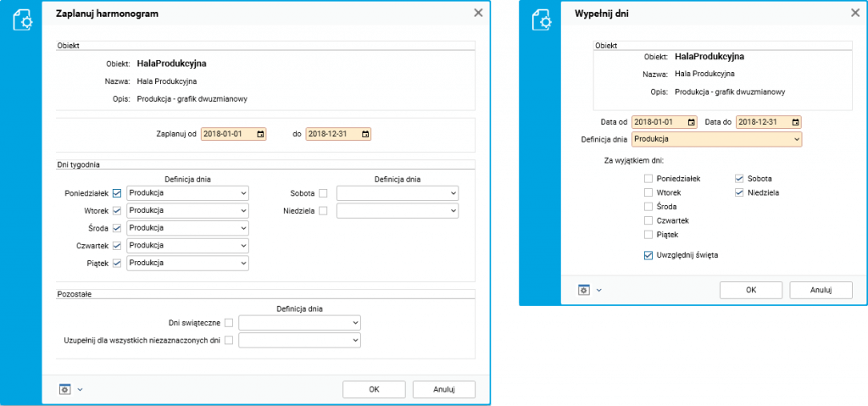This screenshot has width=868, height=406.
Task: Open calendar picker for Data od field
Action: tap(691, 122)
